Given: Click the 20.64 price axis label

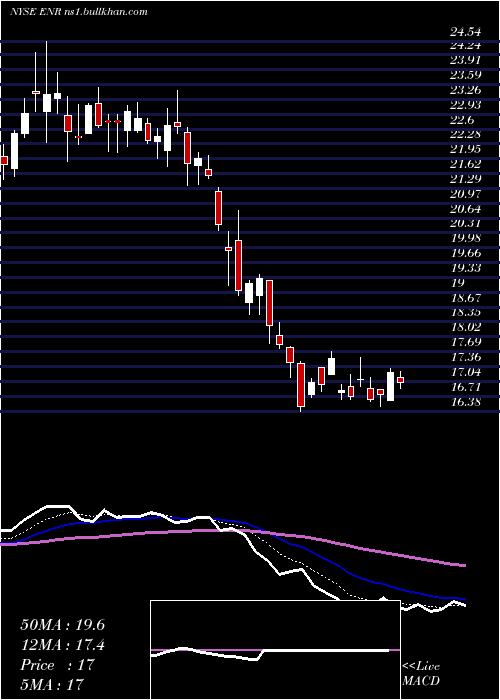Looking at the screenshot, I should coord(466,208).
